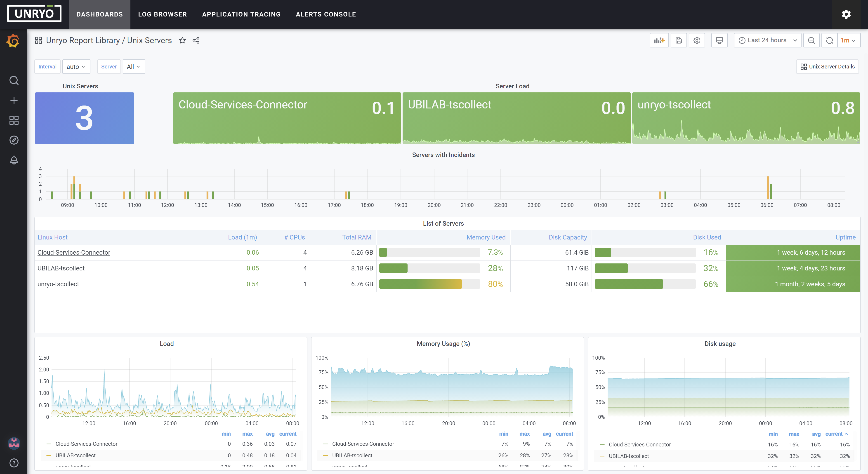Open the Unix Server Details link
This screenshot has height=474, width=868.
(827, 67)
